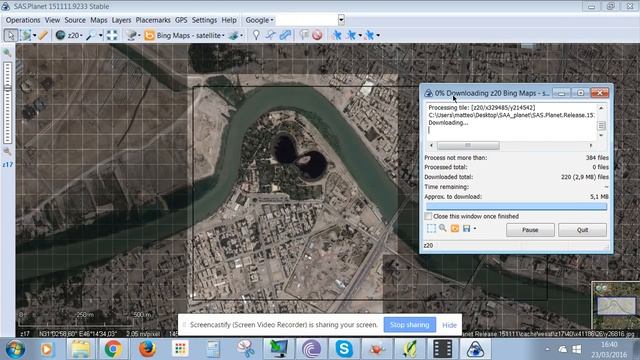Click the red hide-placemarks icon

[x=317, y=36]
